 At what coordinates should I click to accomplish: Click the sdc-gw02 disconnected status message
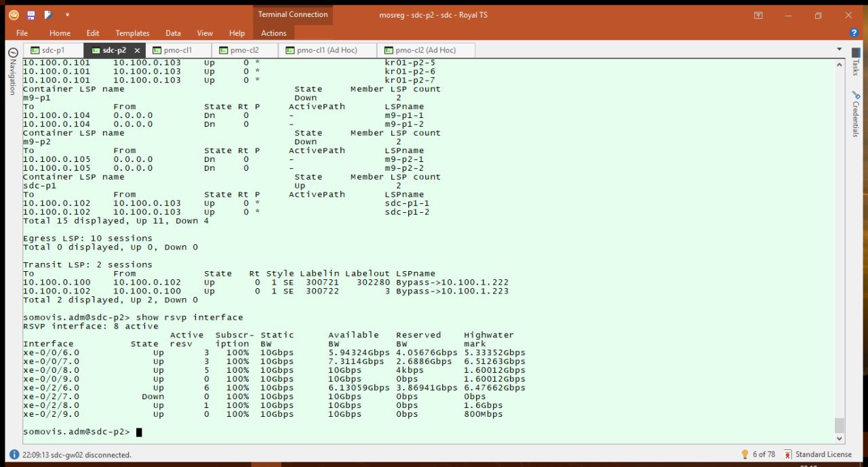pyautogui.click(x=77, y=455)
